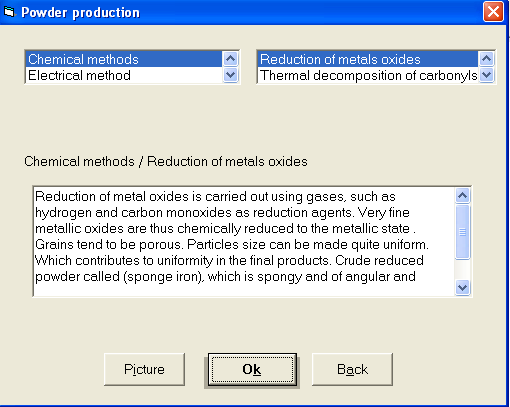This screenshot has height=407, width=510.
Task: Click up arrow of methods list
Action: point(230,59)
